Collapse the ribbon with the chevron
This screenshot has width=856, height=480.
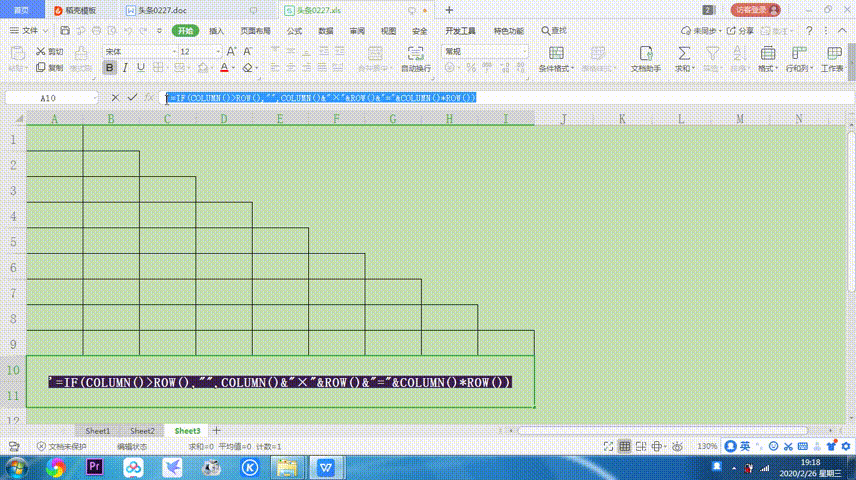pos(842,31)
